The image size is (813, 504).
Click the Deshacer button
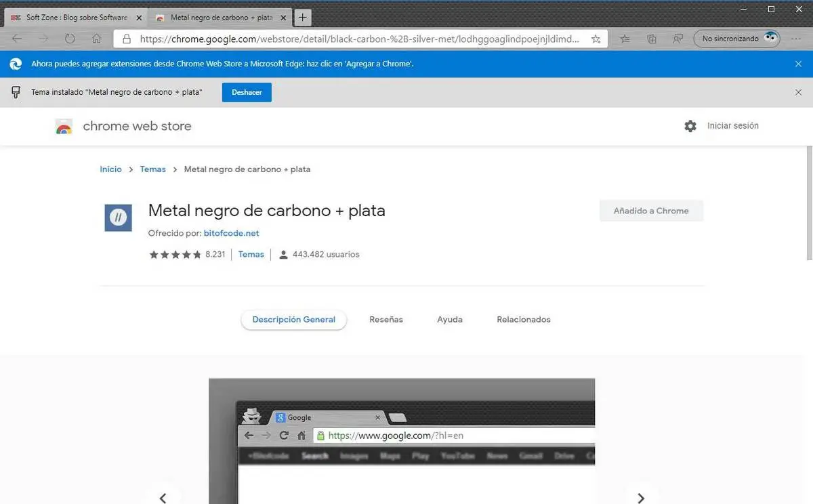click(247, 92)
